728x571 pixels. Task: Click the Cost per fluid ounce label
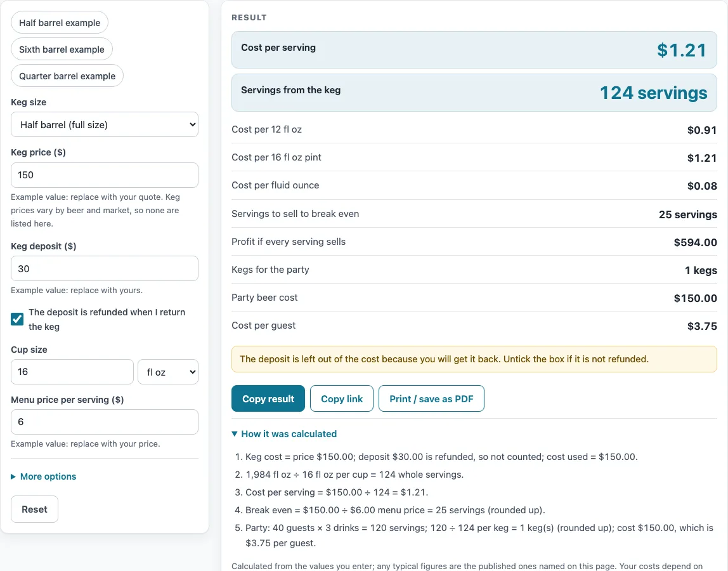pos(275,185)
